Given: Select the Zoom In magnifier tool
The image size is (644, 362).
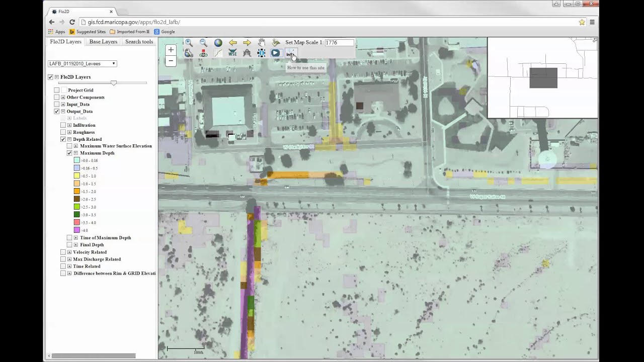Looking at the screenshot, I should tap(189, 43).
